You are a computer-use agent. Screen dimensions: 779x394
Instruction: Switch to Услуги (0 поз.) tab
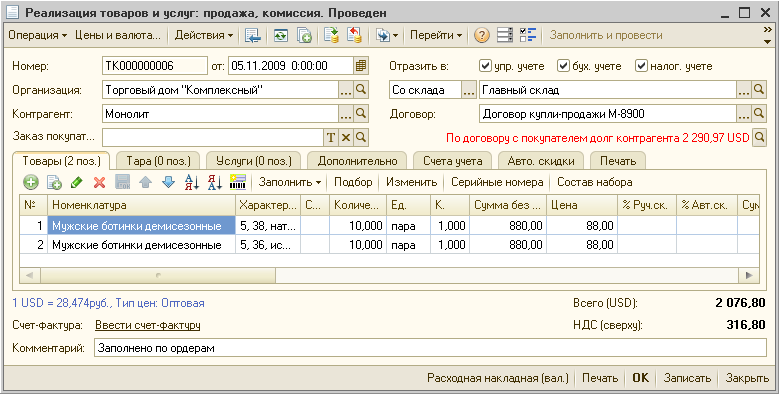[x=254, y=161]
